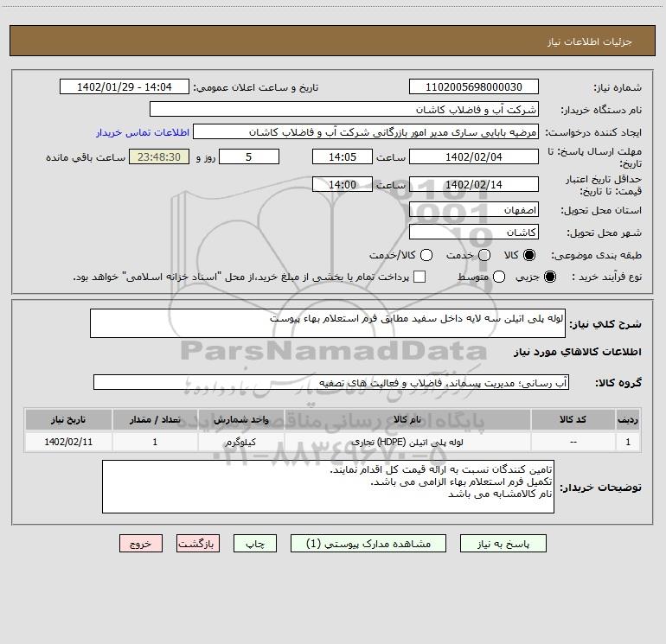Click the چاپ print button
This screenshot has width=666, height=644.
click(255, 544)
